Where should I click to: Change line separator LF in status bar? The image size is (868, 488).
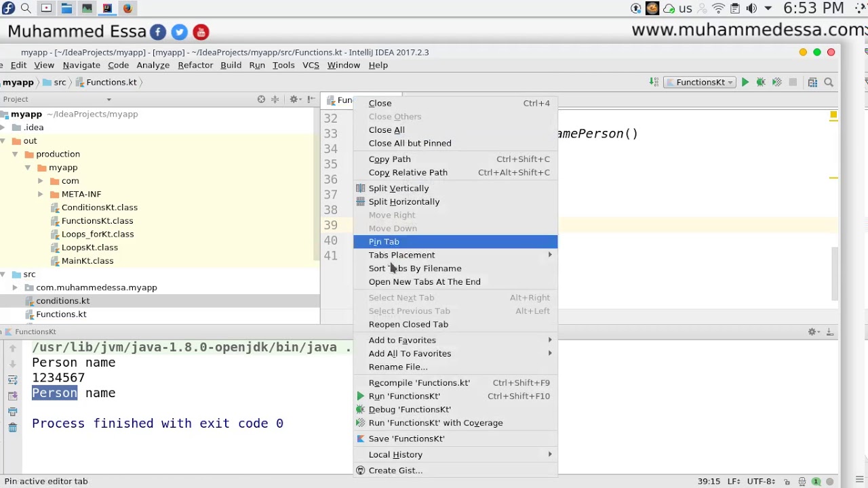[x=734, y=481]
